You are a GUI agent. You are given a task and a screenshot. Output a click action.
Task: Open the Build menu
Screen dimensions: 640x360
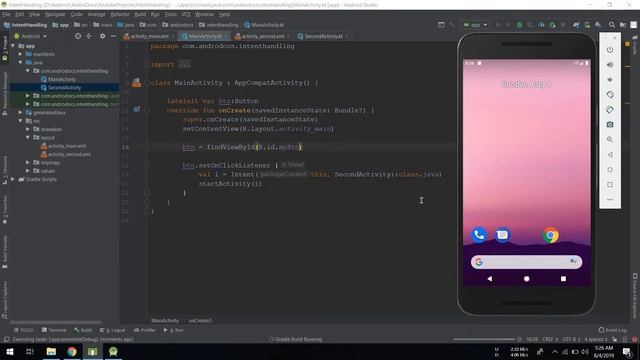tap(140, 14)
